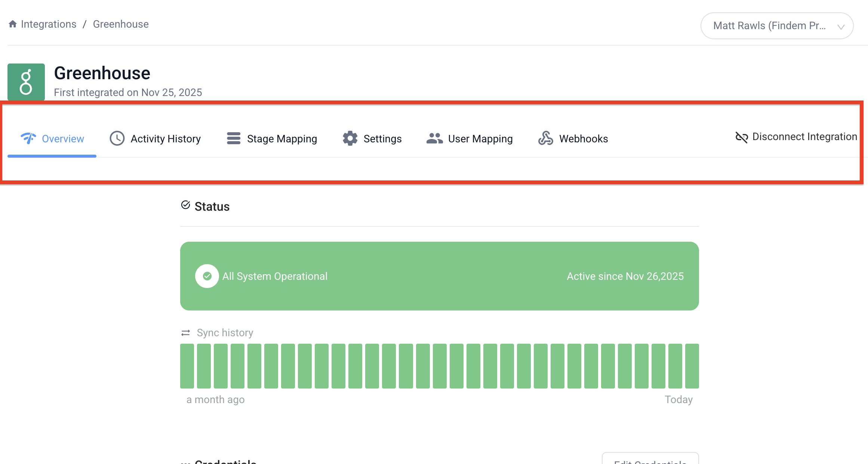Click First integrated on Nov 25, 2025
868x464 pixels.
[128, 93]
